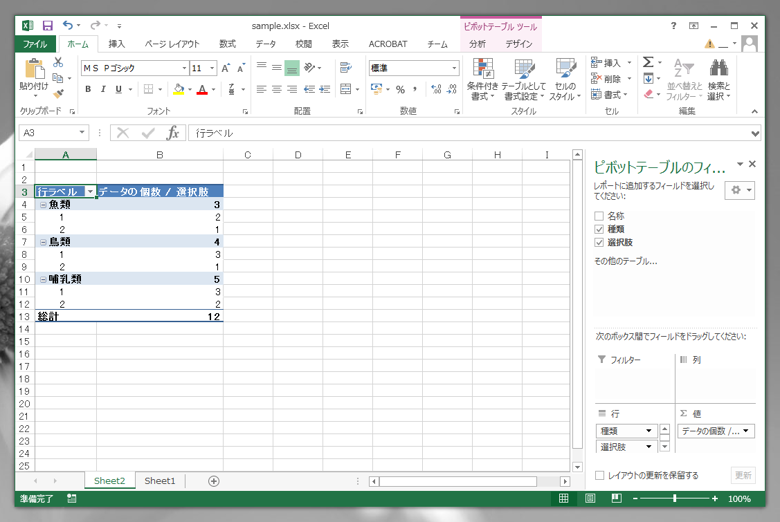This screenshot has width=780, height=522.
Task: Open Cell Styles (セルのスタイル)
Action: click(x=565, y=80)
